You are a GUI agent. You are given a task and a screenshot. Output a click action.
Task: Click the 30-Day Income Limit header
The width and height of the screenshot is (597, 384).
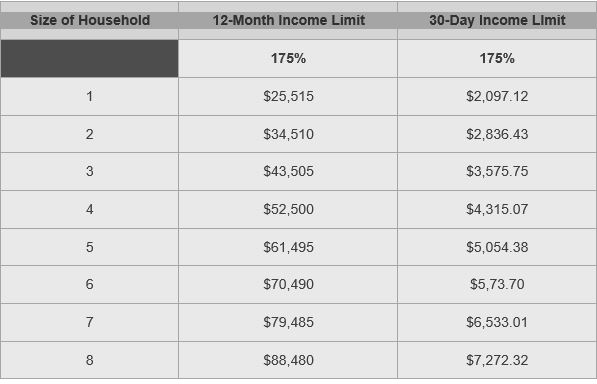pos(497,20)
